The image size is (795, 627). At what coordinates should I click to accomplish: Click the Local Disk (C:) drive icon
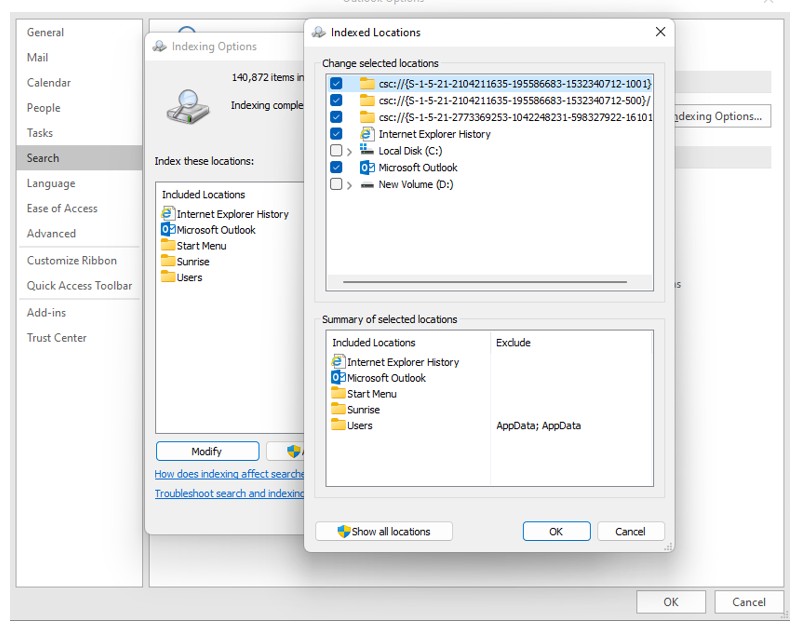367,151
